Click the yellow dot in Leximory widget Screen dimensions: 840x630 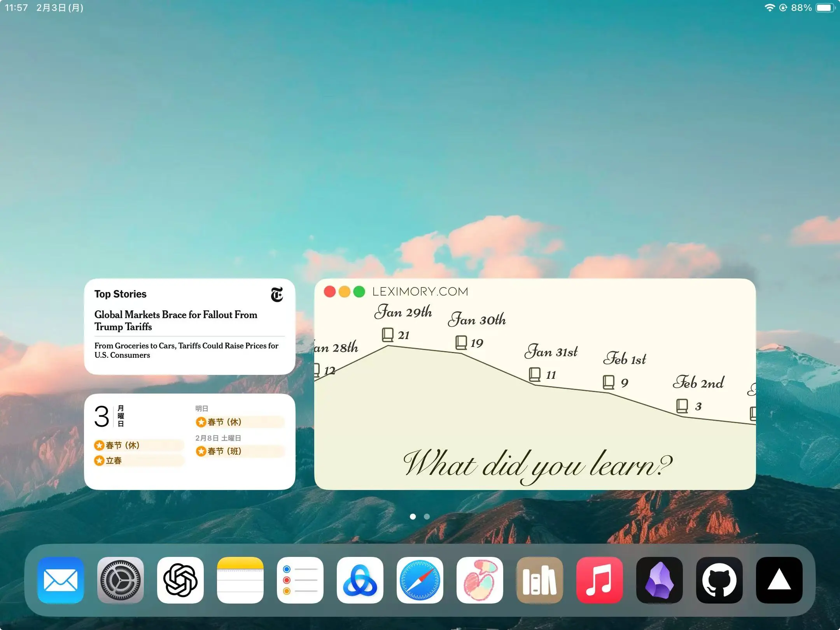tap(345, 292)
